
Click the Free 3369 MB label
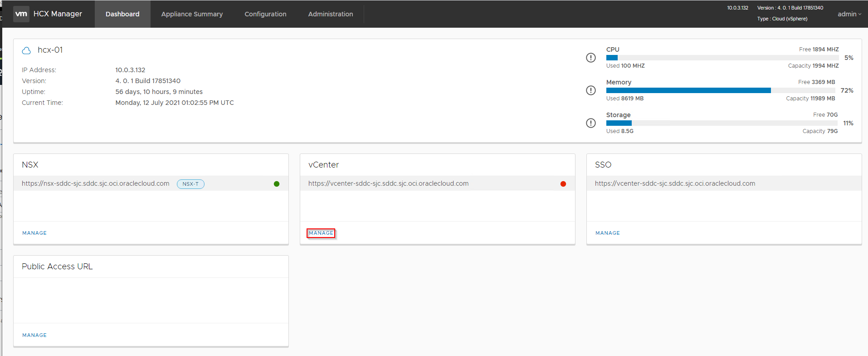817,82
